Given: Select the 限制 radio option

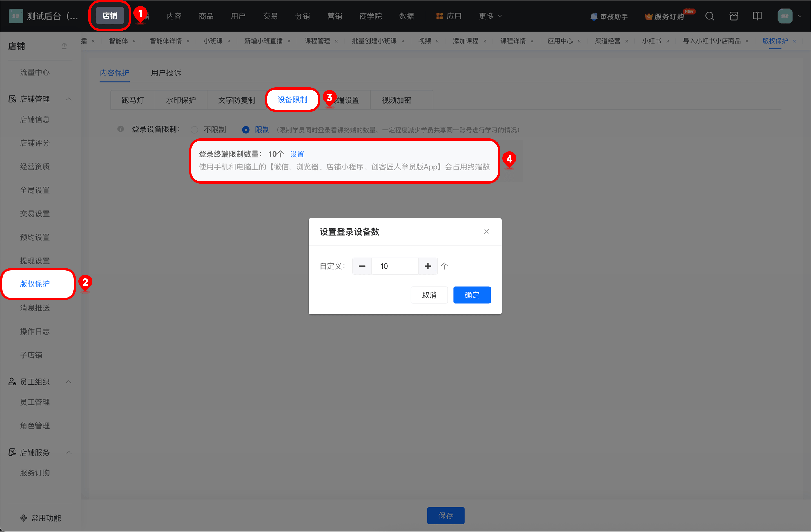Looking at the screenshot, I should (x=246, y=130).
